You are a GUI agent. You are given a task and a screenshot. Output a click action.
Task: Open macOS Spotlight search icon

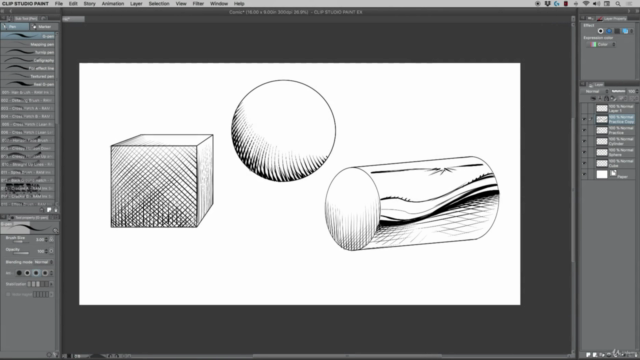point(618,4)
